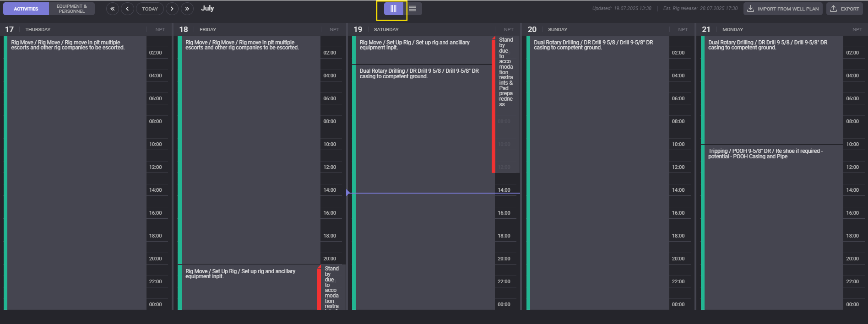Viewport: 868px width, 324px height.
Task: Switch to column calendar view
Action: click(x=393, y=9)
